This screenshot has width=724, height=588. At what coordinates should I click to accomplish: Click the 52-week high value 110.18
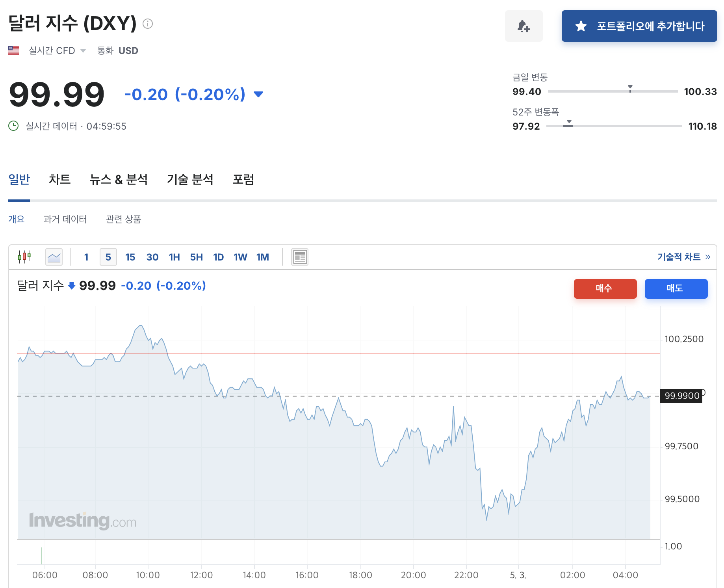click(702, 126)
